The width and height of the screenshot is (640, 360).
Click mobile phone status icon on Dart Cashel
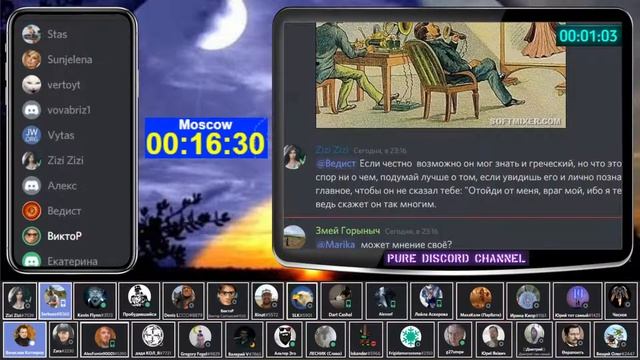coord(348,304)
